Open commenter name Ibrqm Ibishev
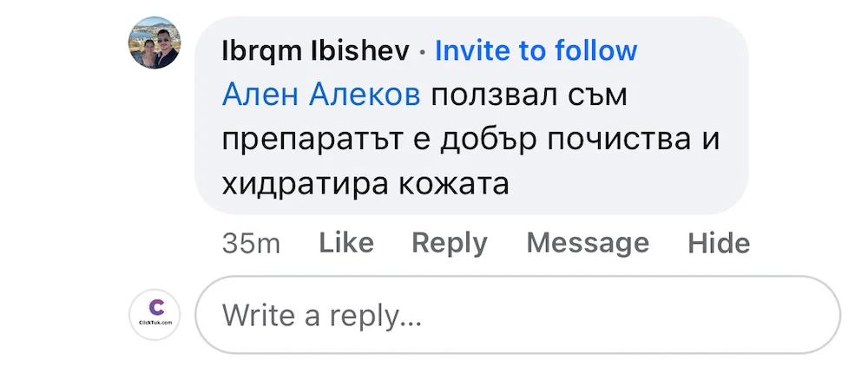868x367 pixels. point(316,51)
